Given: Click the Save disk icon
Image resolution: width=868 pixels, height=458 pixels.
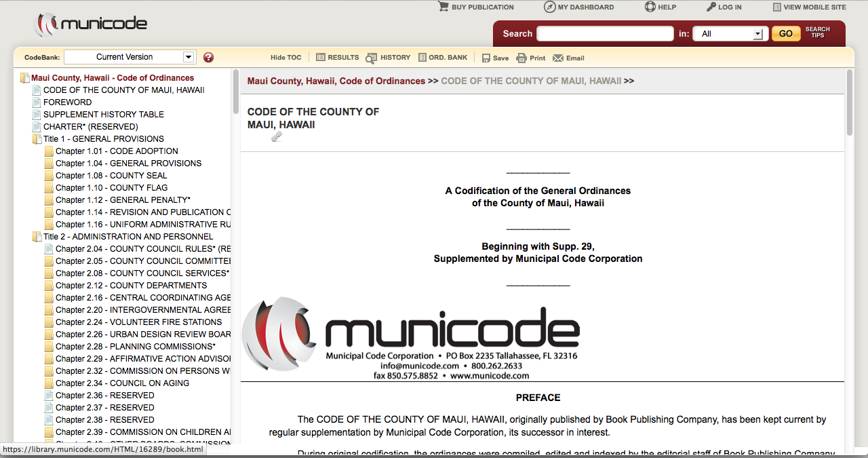Looking at the screenshot, I should 486,58.
